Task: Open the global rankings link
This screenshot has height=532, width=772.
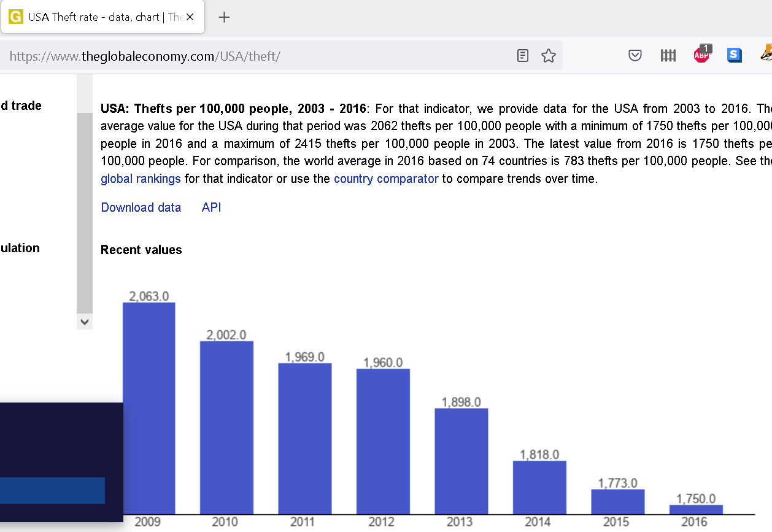Action: pos(141,179)
